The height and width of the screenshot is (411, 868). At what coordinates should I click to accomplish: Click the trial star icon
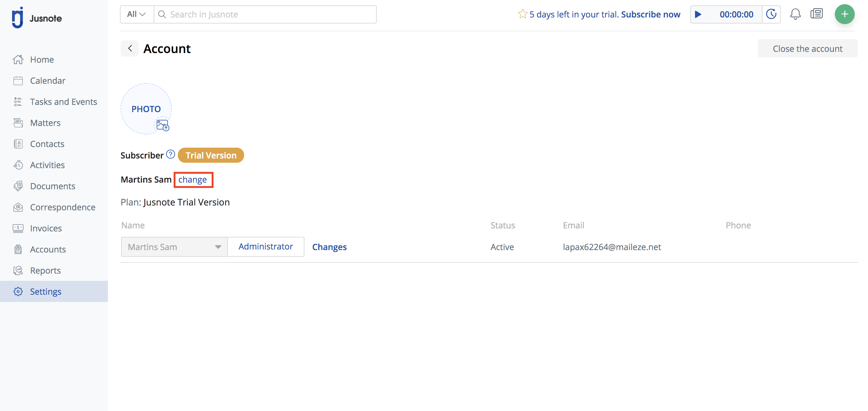pyautogui.click(x=522, y=14)
